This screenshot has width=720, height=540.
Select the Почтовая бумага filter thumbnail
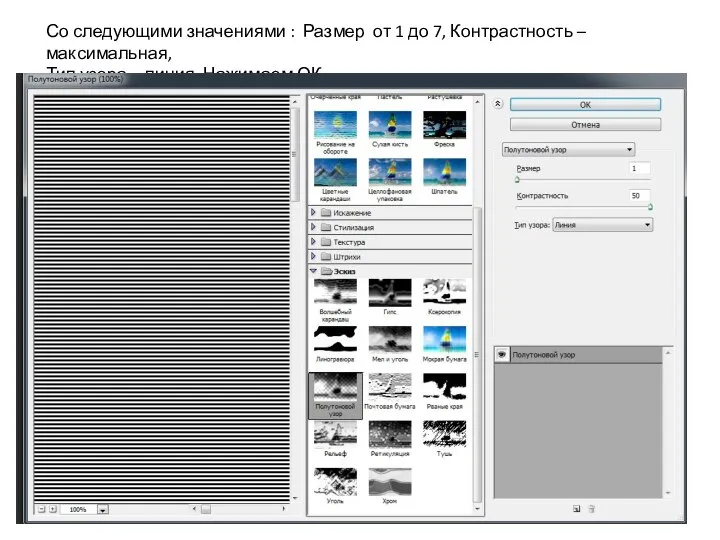pyautogui.click(x=390, y=387)
